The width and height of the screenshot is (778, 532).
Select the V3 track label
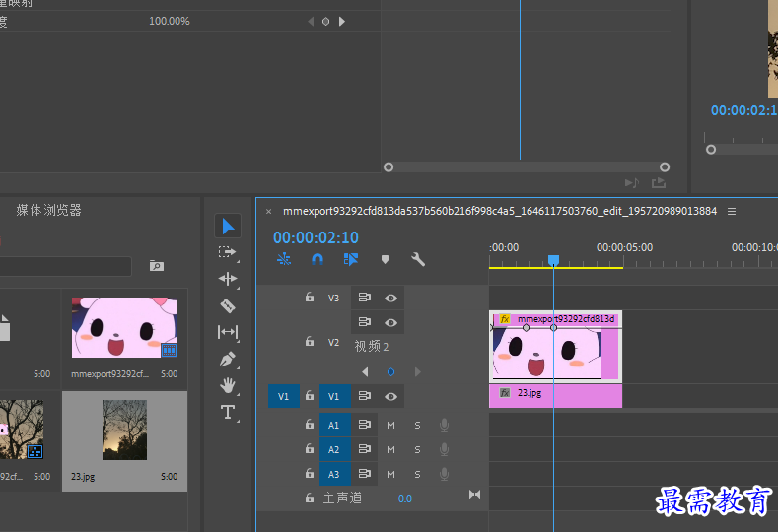[x=333, y=298]
